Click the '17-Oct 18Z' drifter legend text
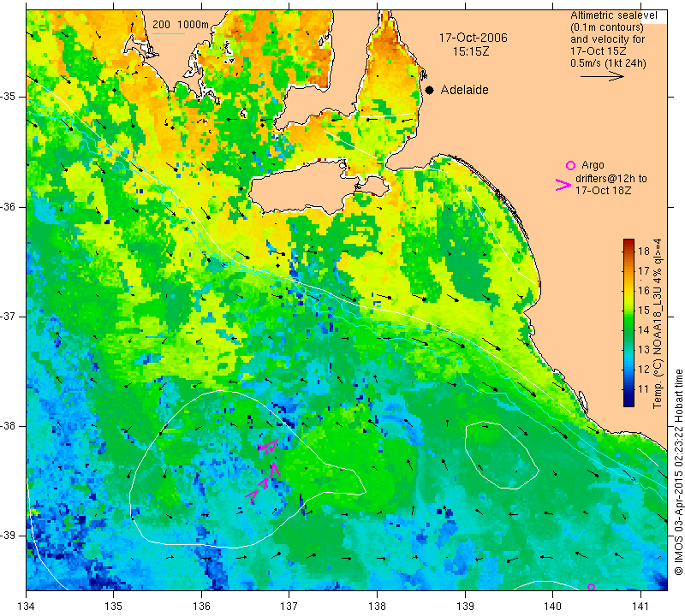 [x=604, y=191]
